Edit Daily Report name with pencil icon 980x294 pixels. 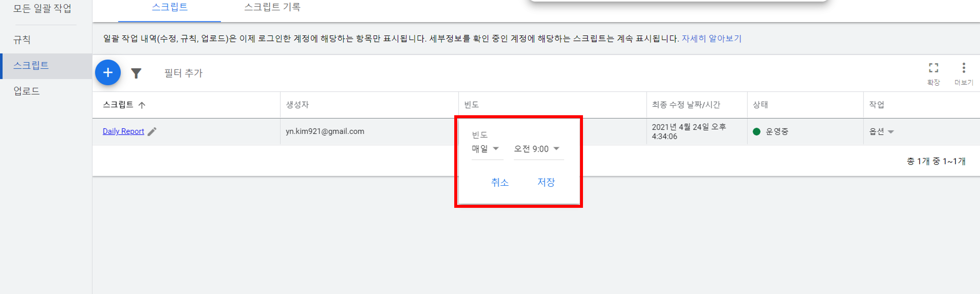(x=152, y=131)
